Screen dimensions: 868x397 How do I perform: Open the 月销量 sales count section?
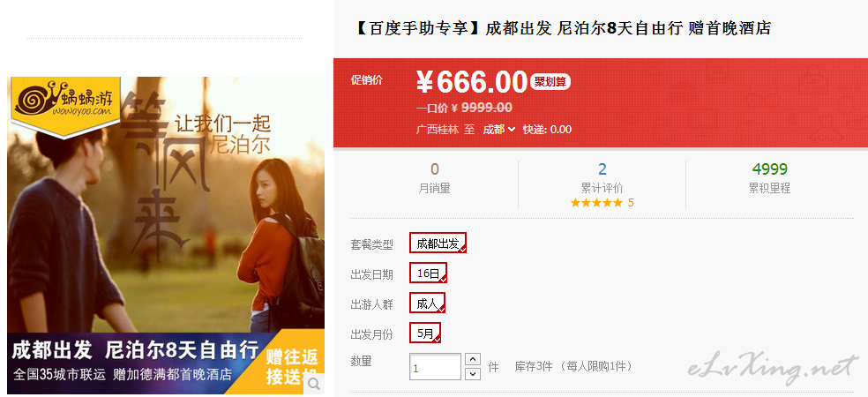point(434,179)
